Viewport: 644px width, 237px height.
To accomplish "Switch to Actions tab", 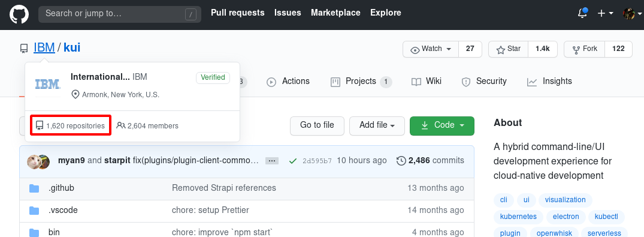I will pos(288,82).
